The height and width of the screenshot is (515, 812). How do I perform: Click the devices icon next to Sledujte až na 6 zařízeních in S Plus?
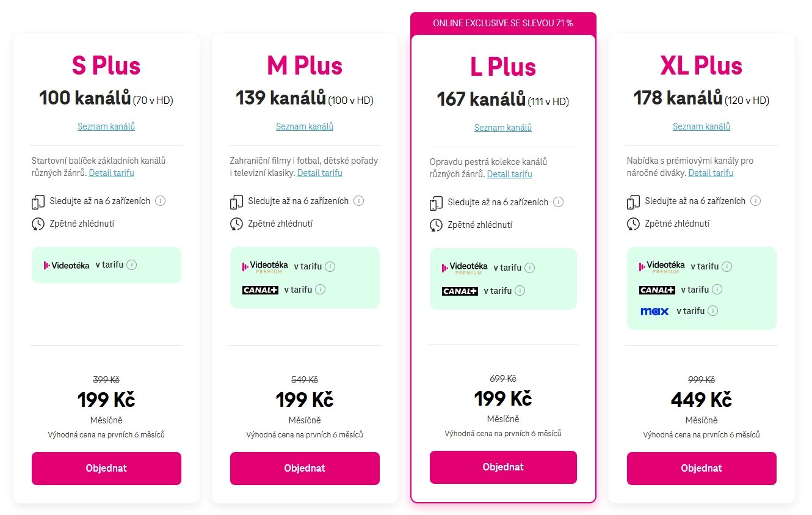tap(38, 200)
